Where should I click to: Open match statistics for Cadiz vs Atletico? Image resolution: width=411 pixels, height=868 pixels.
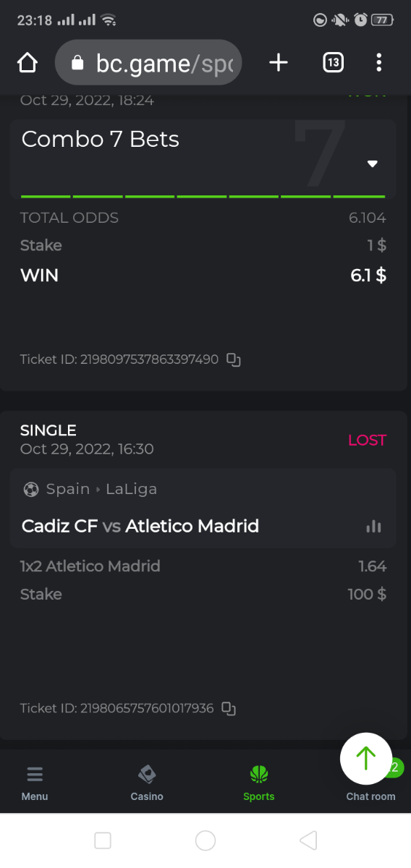pyautogui.click(x=373, y=526)
